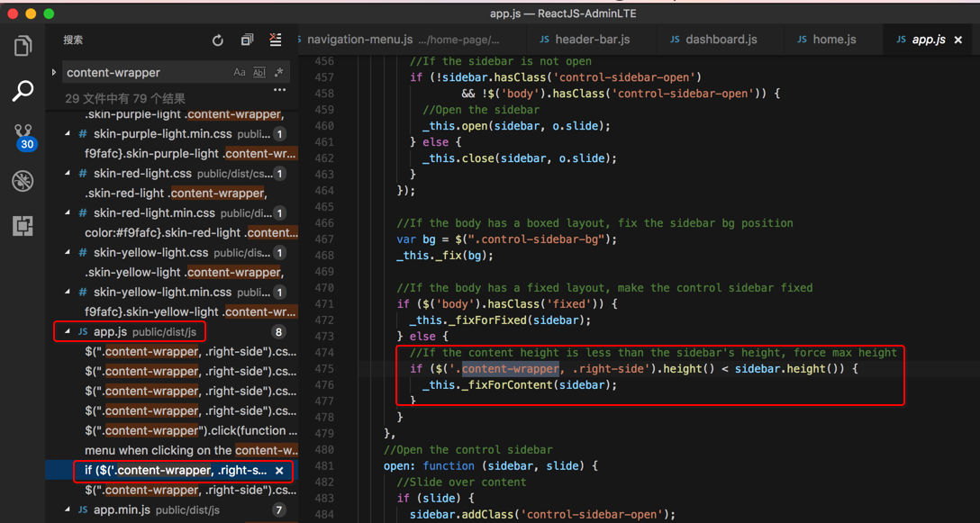Open the Extensions view icon

coord(23,225)
